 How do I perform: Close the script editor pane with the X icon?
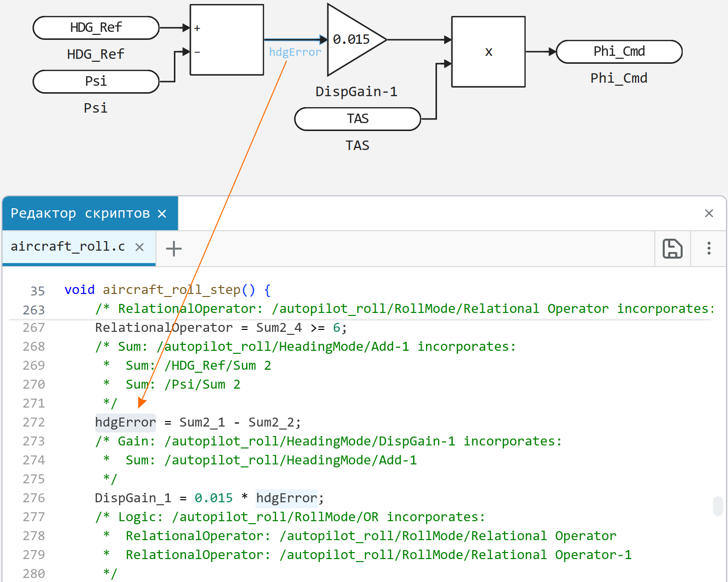pos(709,213)
